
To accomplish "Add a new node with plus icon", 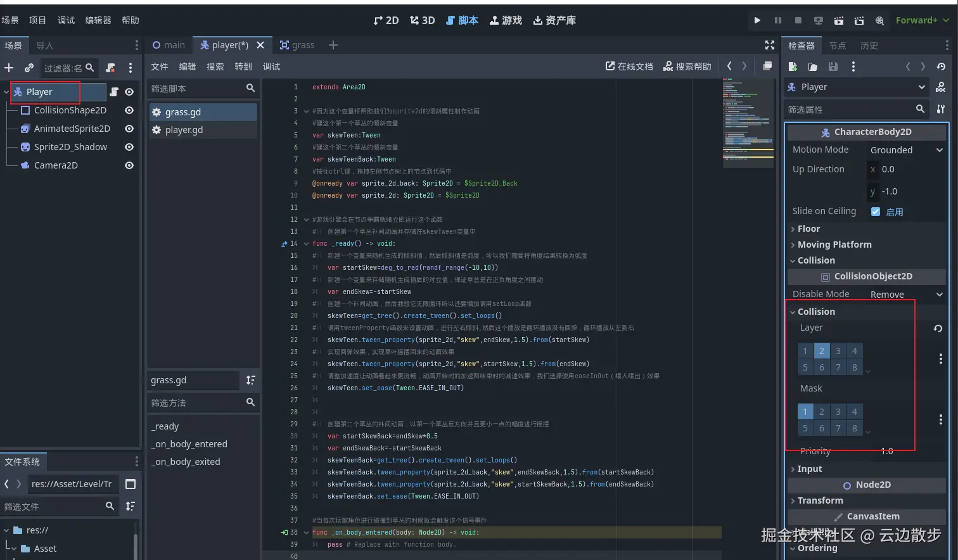I will pos(9,68).
